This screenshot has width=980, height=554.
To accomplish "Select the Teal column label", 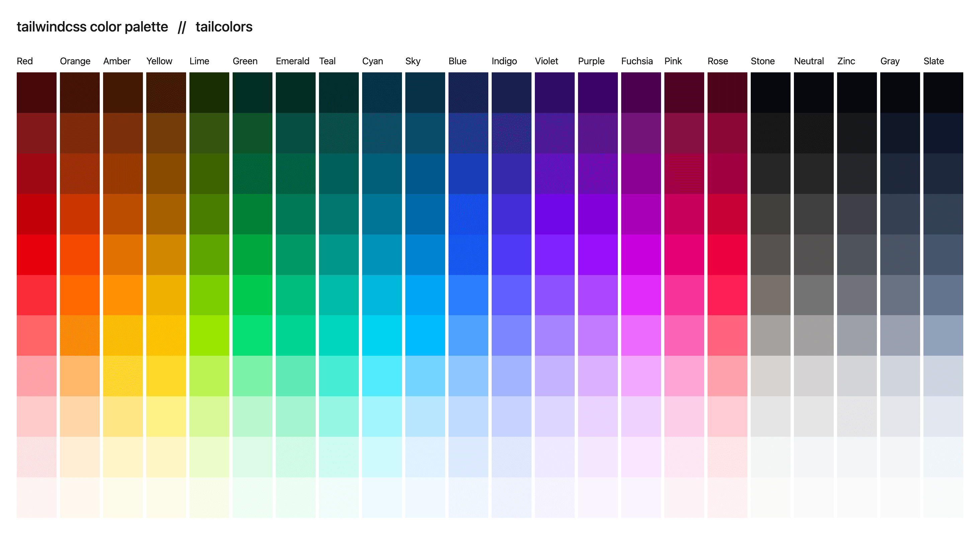I will point(327,61).
